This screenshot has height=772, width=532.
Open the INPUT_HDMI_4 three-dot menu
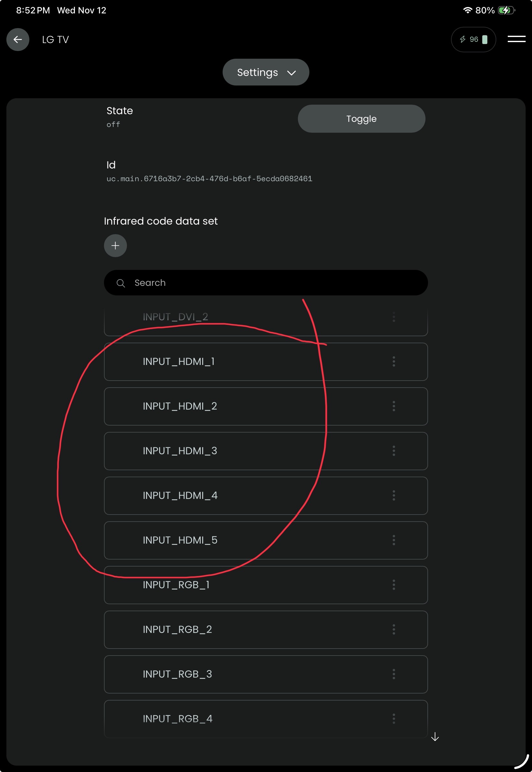pos(394,496)
